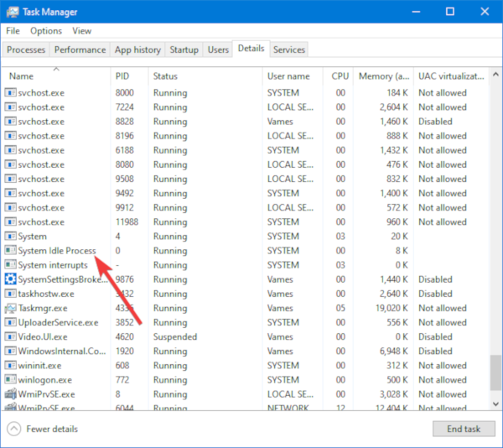Click the icon of svchost.exe PID 8828
The image size is (503, 448).
coord(10,122)
